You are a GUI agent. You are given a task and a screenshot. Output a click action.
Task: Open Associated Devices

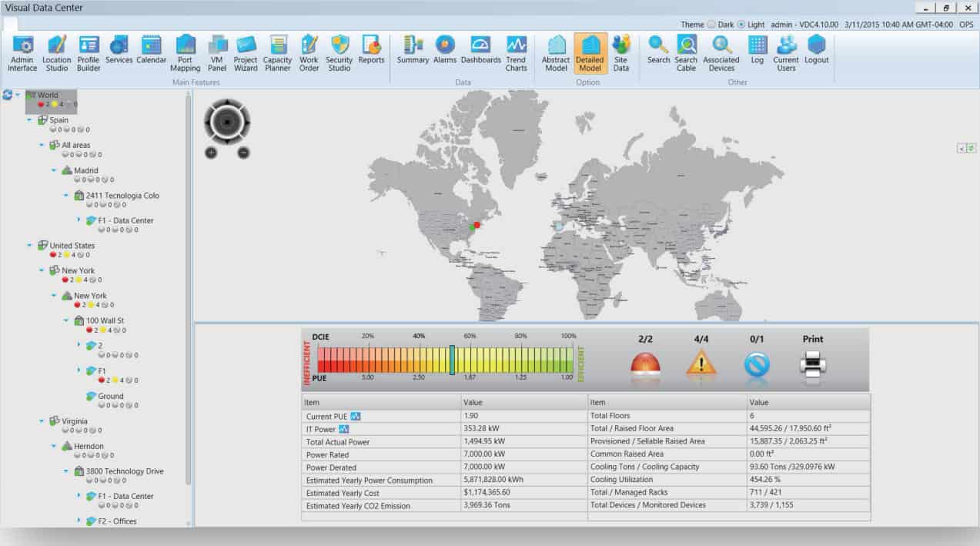[721, 54]
